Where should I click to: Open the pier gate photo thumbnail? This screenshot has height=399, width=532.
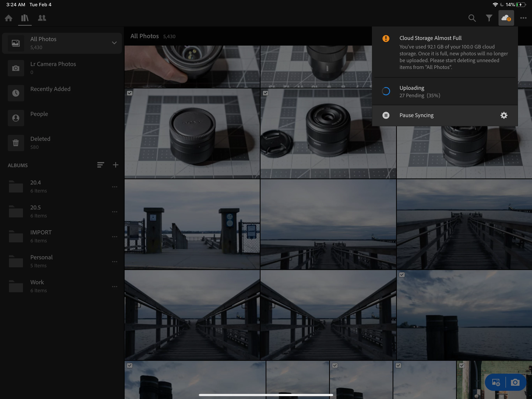point(192,224)
